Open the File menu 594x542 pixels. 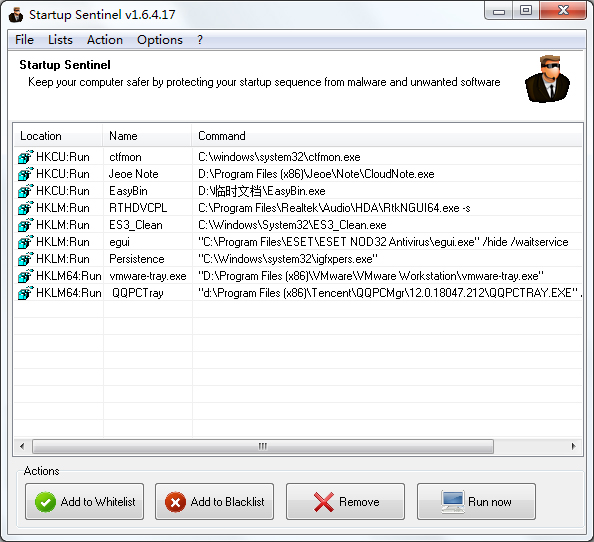pos(24,40)
